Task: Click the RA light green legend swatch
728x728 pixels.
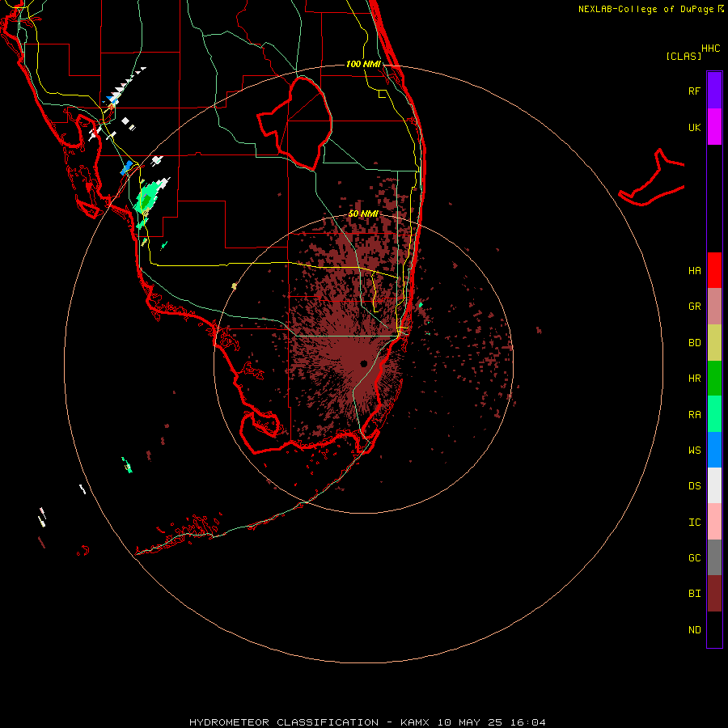Action: point(714,414)
